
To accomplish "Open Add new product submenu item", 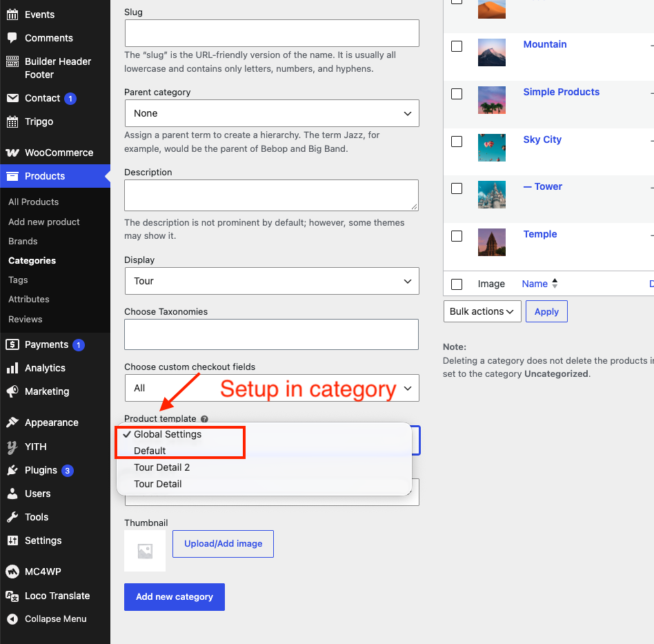I will (x=43, y=222).
